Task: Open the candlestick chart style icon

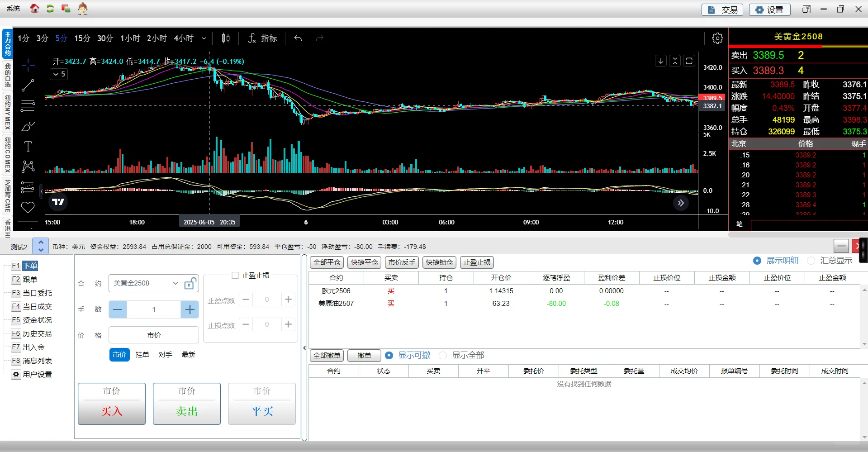Action: (226, 38)
